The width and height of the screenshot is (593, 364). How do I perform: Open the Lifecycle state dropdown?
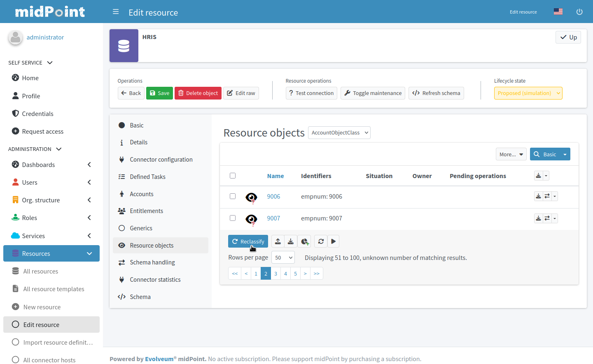click(528, 93)
